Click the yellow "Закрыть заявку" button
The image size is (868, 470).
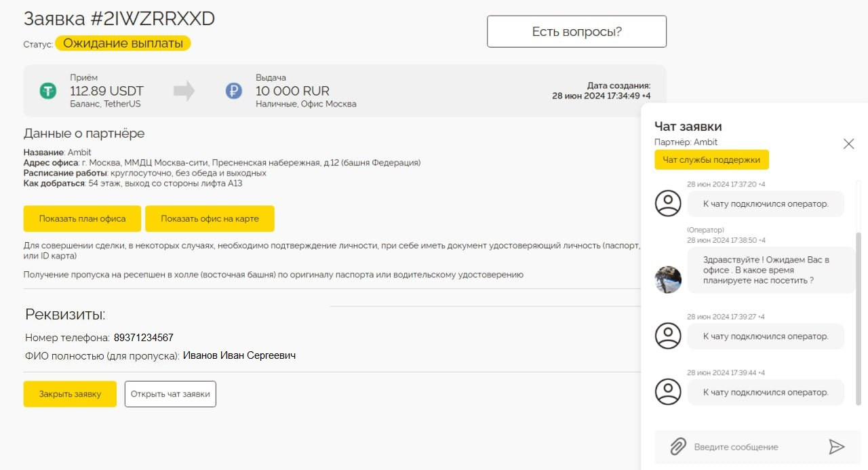70,394
